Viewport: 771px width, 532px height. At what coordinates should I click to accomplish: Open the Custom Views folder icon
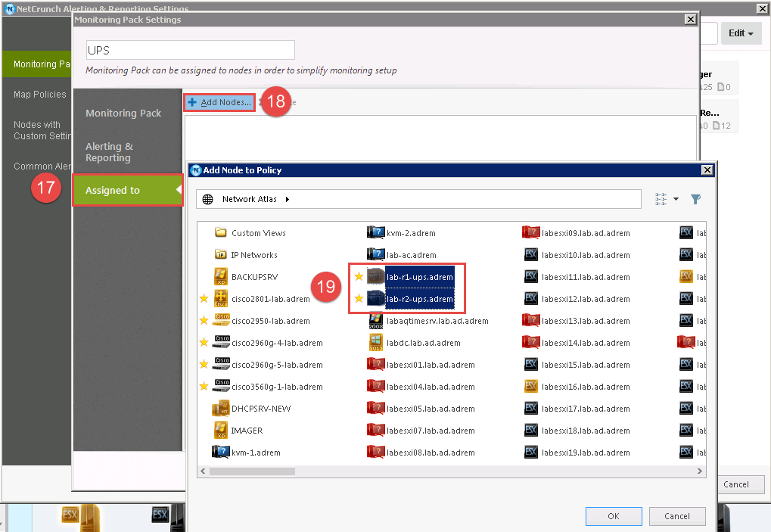click(x=221, y=232)
